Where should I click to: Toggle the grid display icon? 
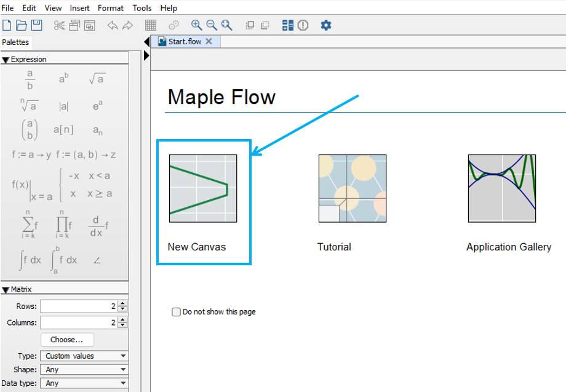pyautogui.click(x=151, y=25)
